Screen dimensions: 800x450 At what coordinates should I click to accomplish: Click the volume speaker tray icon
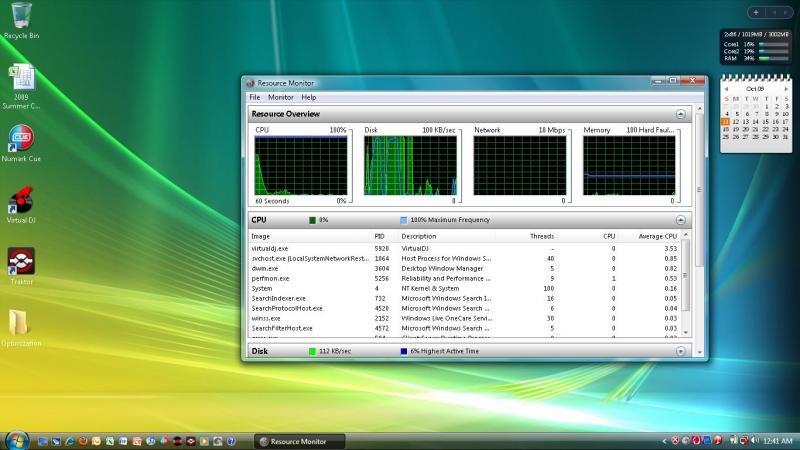point(755,440)
